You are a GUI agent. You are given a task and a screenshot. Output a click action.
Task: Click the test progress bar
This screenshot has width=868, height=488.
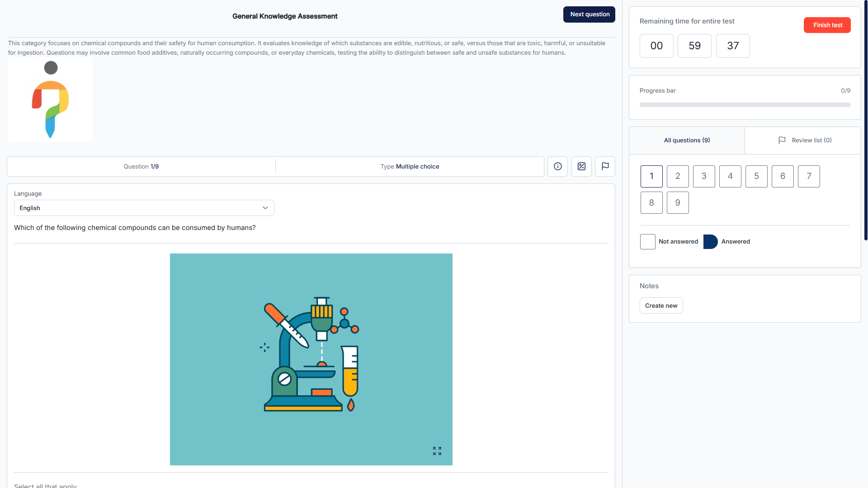point(745,105)
